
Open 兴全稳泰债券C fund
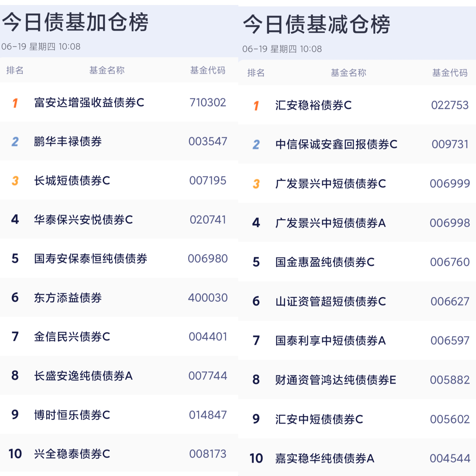[x=72, y=454]
